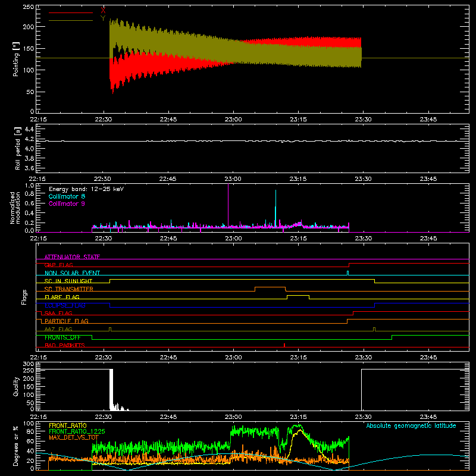Click the 3.6 tick label on Roll period axis
476x476 pixels.
tap(29, 168)
